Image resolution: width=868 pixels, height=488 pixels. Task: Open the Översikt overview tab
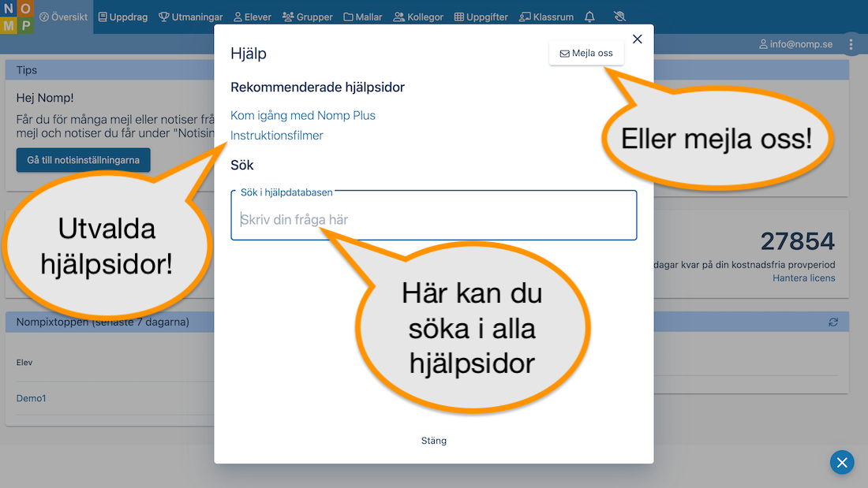tap(64, 17)
